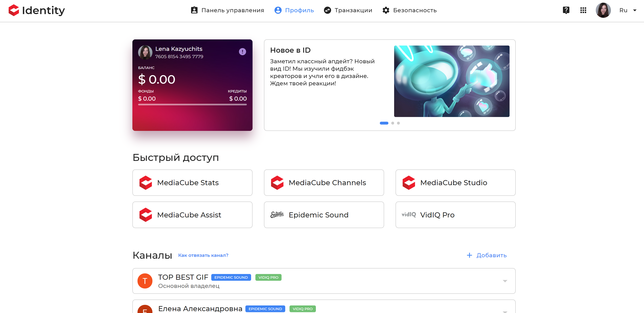The width and height of the screenshot is (644, 313).
Task: Click the MediaCube Stats cube icon
Action: click(146, 183)
